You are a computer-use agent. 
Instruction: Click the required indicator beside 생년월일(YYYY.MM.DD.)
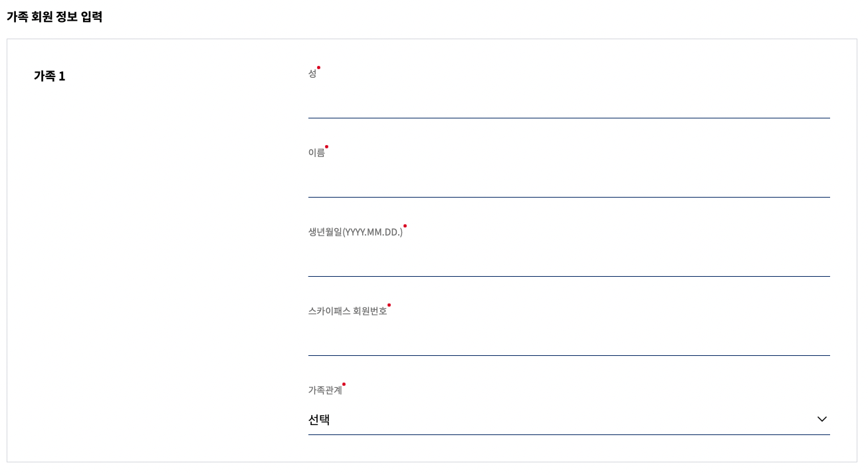[405, 225]
